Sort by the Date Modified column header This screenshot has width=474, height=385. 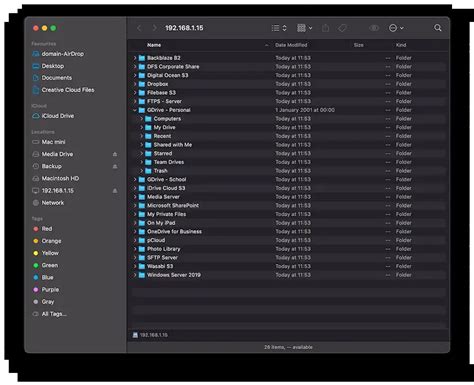pos(291,45)
